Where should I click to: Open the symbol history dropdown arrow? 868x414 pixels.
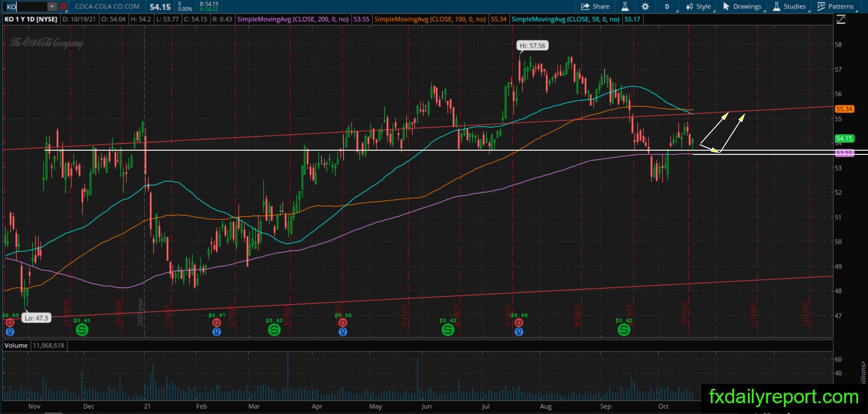tap(52, 6)
